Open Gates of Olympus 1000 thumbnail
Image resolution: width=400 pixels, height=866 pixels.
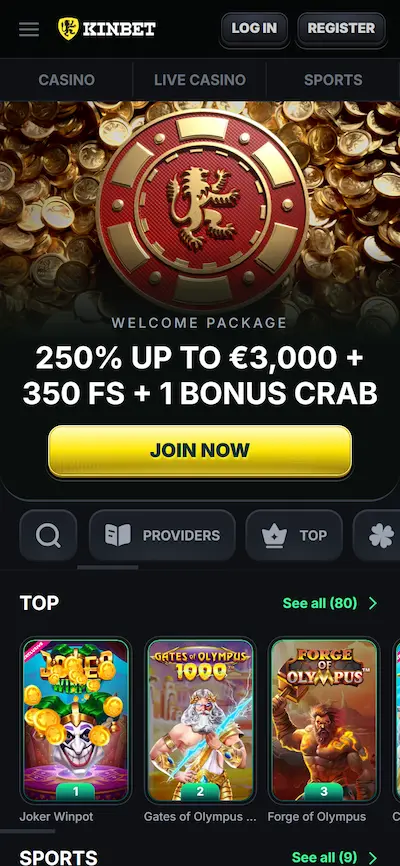200,720
